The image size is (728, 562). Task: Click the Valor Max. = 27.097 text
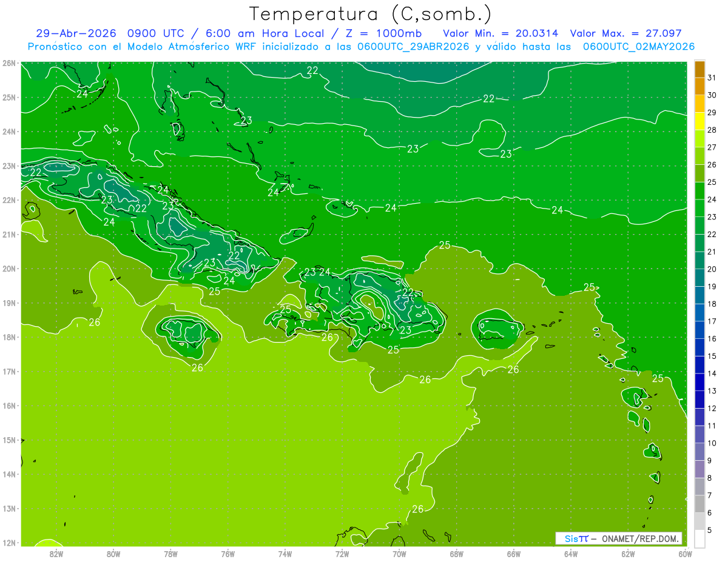pos(626,33)
